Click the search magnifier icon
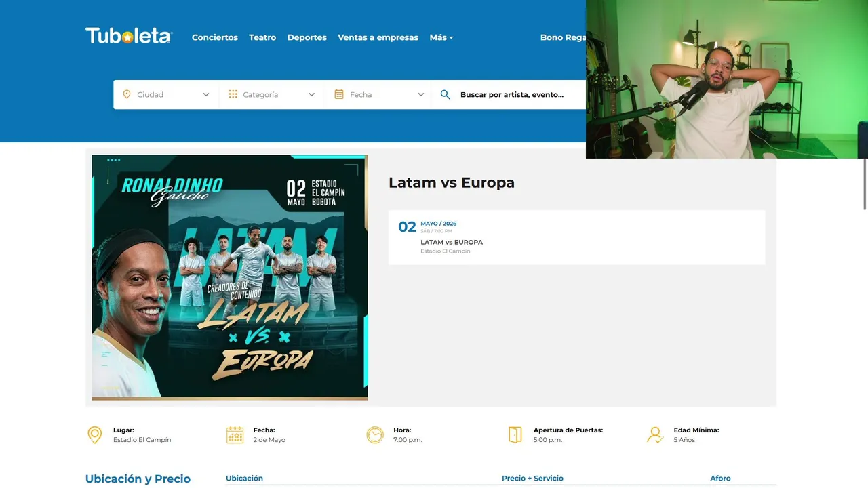Image resolution: width=868 pixels, height=488 pixels. pyautogui.click(x=446, y=95)
